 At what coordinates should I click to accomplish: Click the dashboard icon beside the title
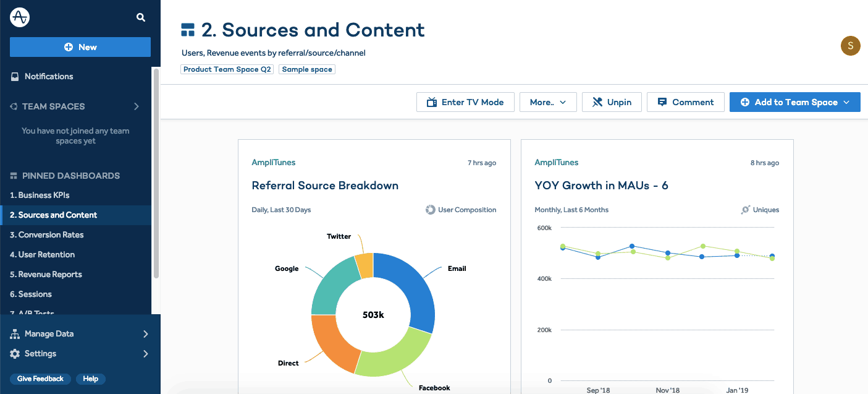188,30
